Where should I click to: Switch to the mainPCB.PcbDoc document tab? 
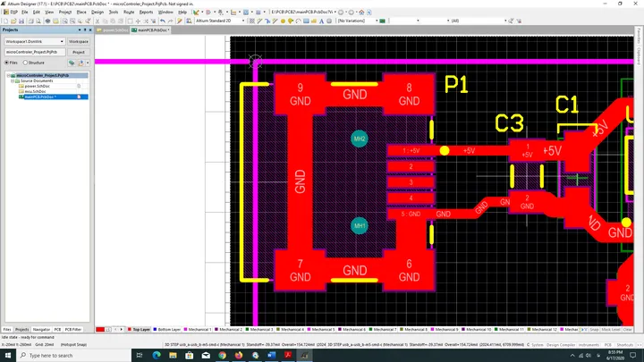tap(150, 30)
